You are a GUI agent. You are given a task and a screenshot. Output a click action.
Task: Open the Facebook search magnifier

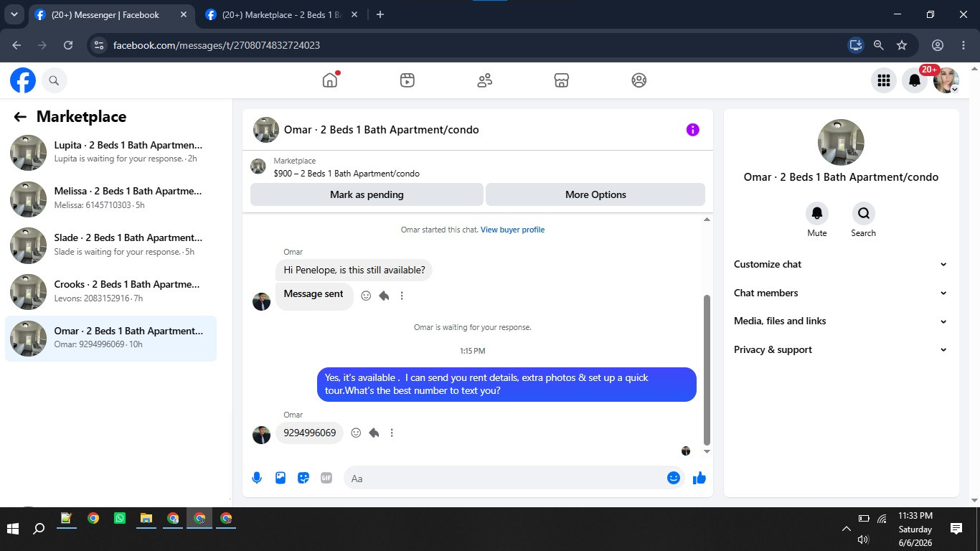[54, 80]
